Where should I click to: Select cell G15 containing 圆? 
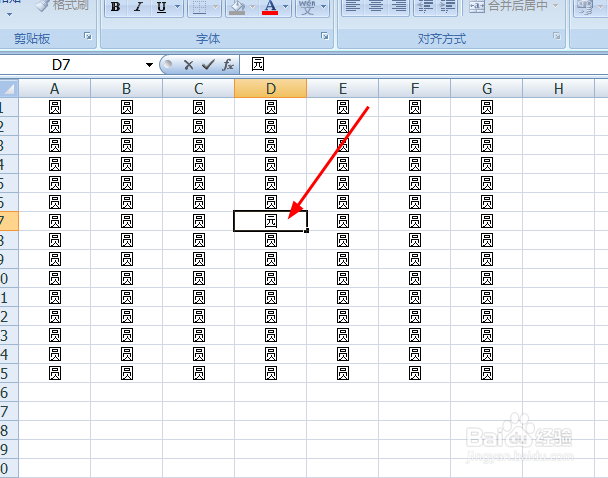[x=487, y=373]
